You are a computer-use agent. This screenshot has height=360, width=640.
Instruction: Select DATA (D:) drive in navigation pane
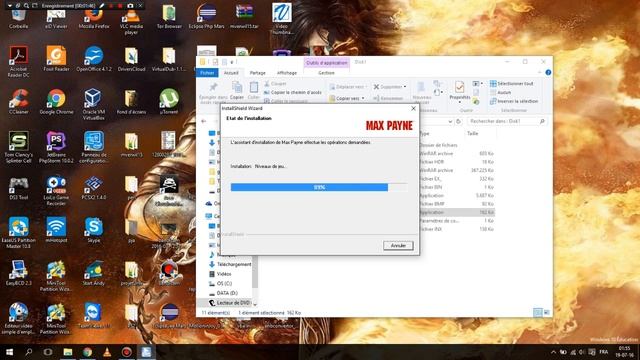click(x=223, y=293)
